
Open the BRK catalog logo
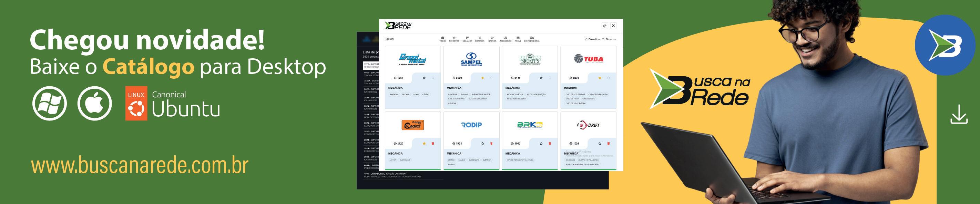click(x=530, y=125)
